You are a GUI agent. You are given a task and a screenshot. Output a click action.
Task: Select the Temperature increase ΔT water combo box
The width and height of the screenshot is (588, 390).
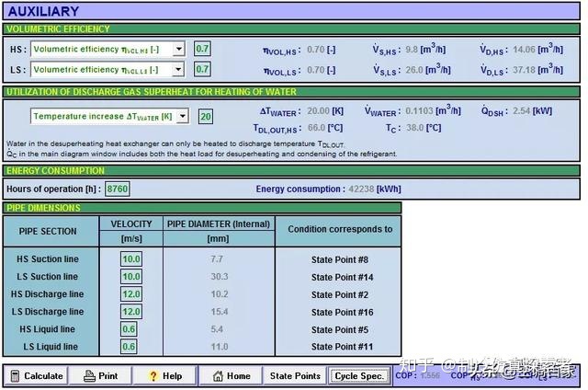pos(109,116)
